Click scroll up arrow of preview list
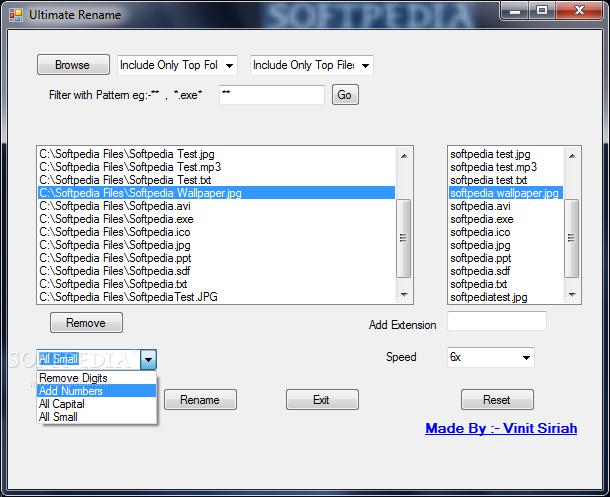Image resolution: width=610 pixels, height=497 pixels. point(572,156)
